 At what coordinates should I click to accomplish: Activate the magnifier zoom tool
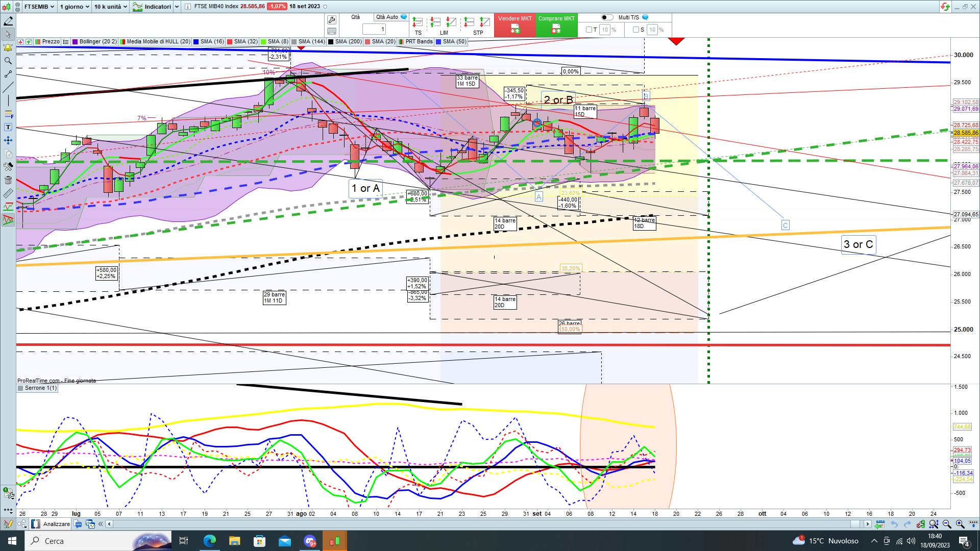point(8,61)
